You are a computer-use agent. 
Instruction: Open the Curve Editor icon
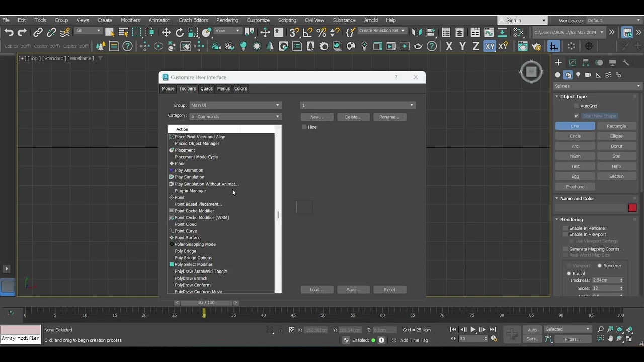[489, 32]
